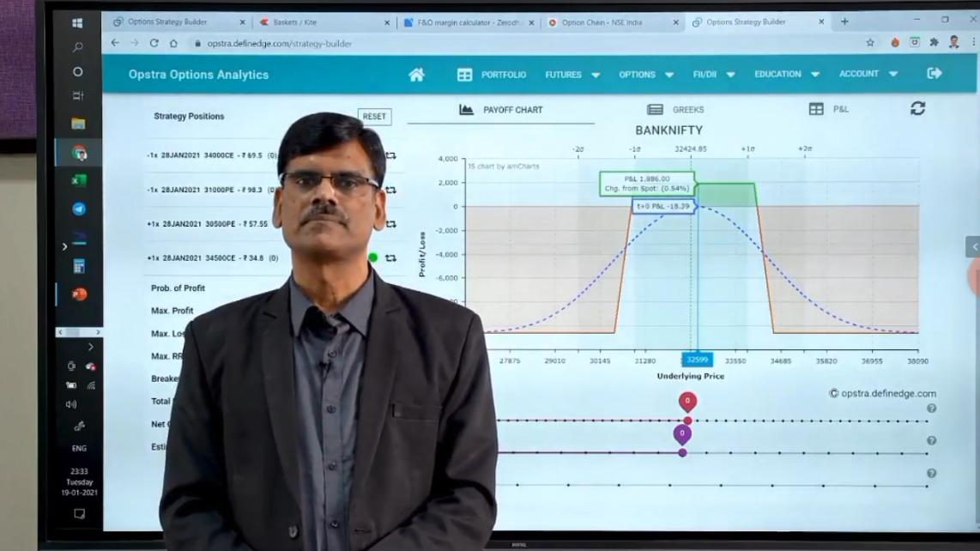Reload the Opstra page

click(154, 43)
